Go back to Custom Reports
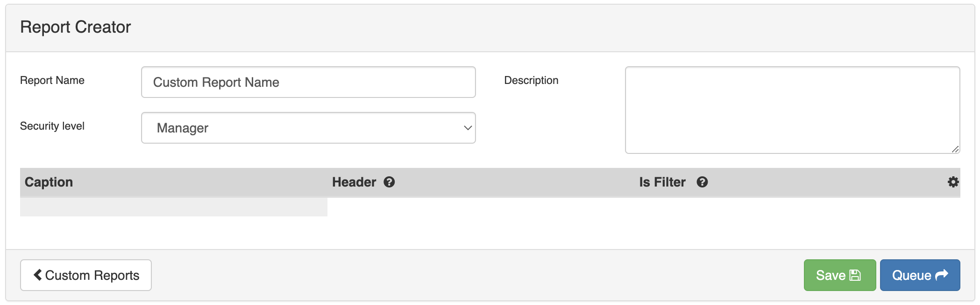Image resolution: width=980 pixels, height=305 pixels. pos(86,275)
